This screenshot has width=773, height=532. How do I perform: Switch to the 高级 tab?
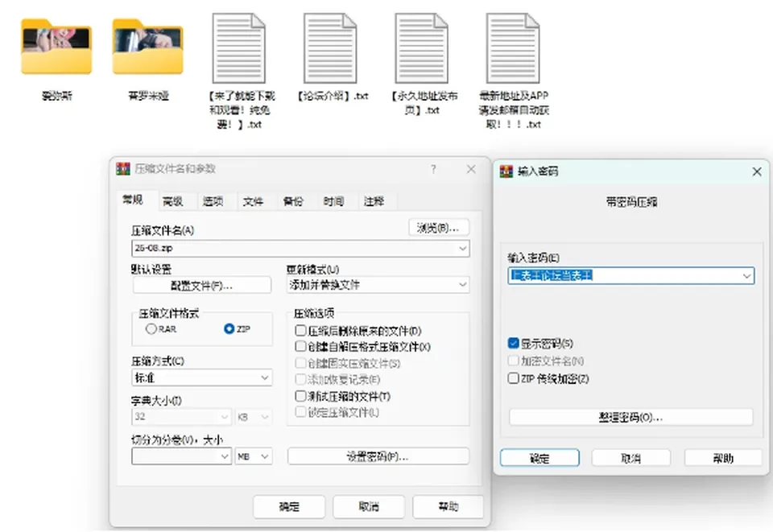[172, 201]
